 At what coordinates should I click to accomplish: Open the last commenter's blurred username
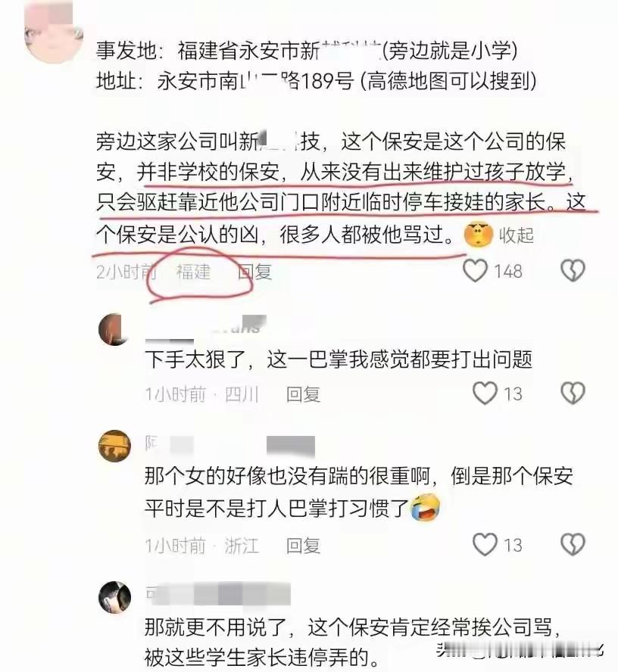[218, 593]
